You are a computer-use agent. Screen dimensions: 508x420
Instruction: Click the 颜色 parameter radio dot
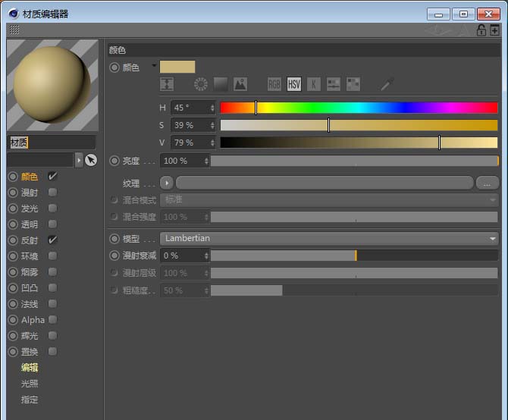coord(114,67)
